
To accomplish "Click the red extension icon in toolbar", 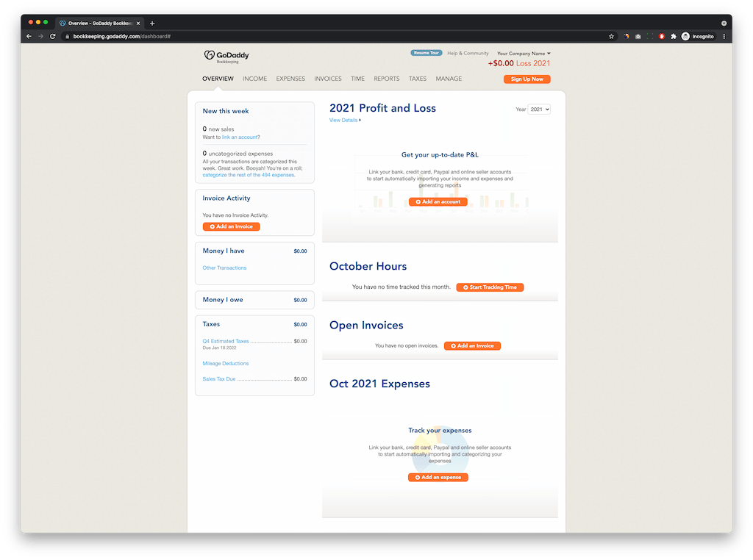I will 662,37.
